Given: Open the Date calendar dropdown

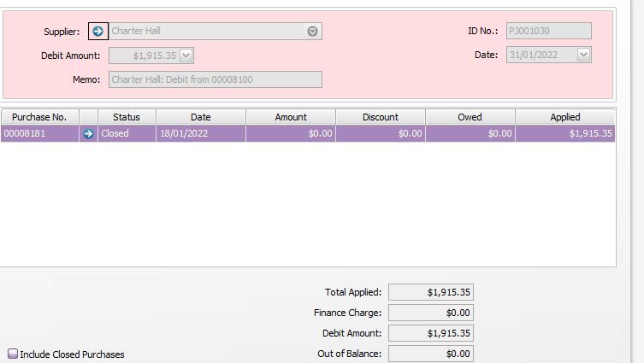Looking at the screenshot, I should (x=583, y=55).
